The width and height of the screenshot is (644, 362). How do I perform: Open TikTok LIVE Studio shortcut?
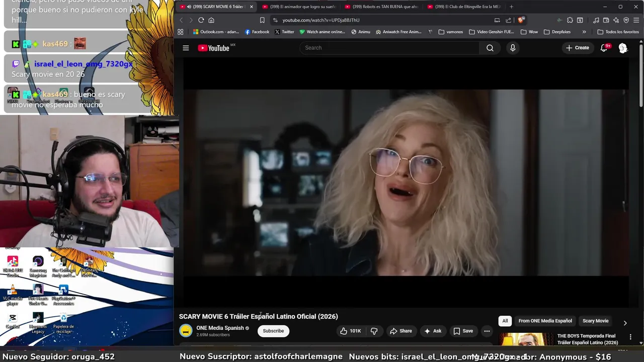pos(13,266)
